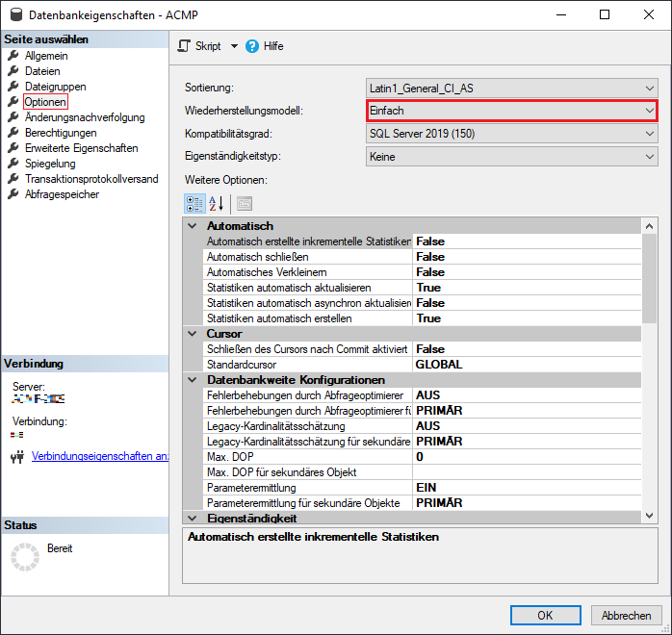This screenshot has height=635, width=672.
Task: Click wrench icon beside Dateigruppen
Action: [x=13, y=86]
